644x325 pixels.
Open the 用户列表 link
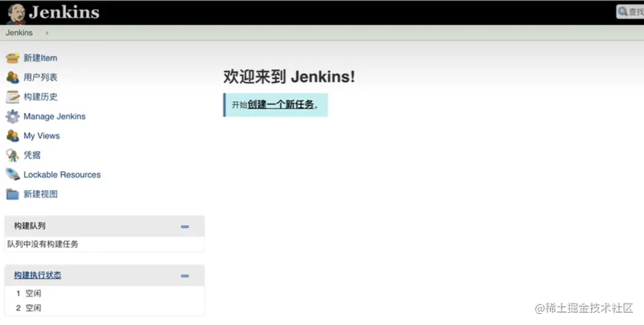[x=41, y=77]
